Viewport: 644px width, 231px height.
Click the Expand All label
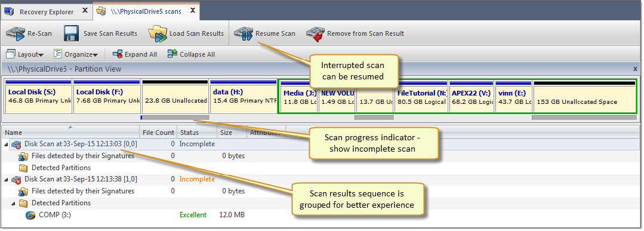[x=141, y=54]
